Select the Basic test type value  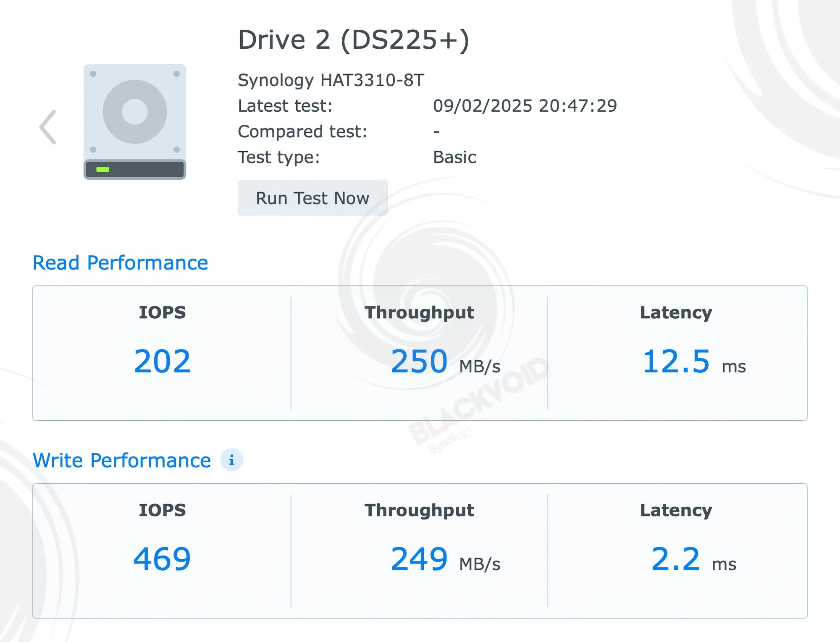pyautogui.click(x=454, y=157)
